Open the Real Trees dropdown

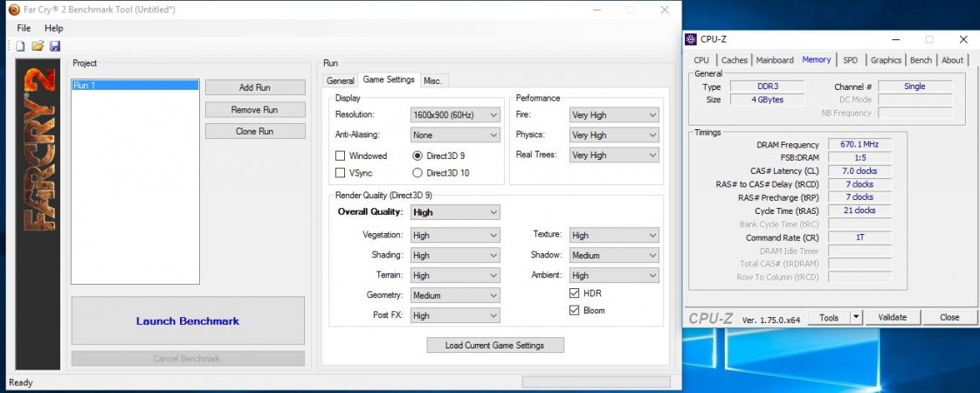pos(614,155)
